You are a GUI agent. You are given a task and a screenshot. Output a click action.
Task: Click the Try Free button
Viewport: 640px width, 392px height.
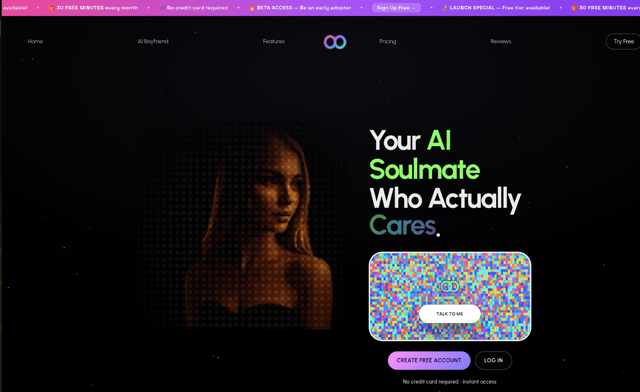click(623, 41)
